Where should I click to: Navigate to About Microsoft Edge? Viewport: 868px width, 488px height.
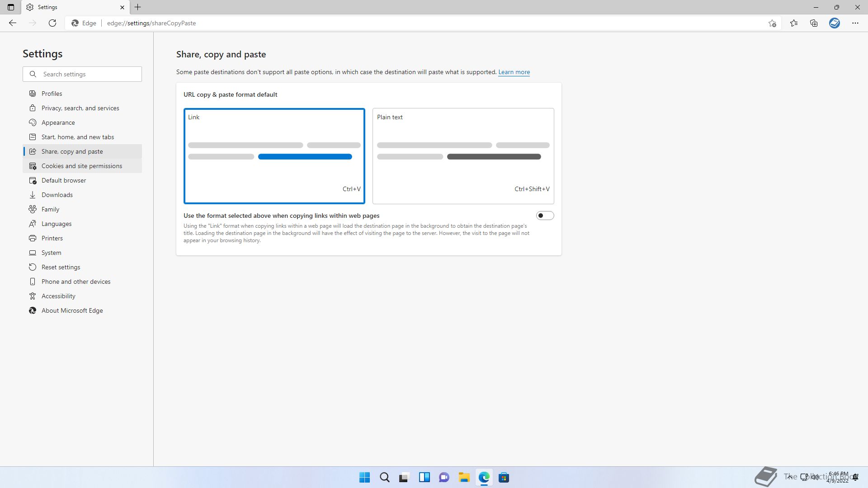(72, 310)
